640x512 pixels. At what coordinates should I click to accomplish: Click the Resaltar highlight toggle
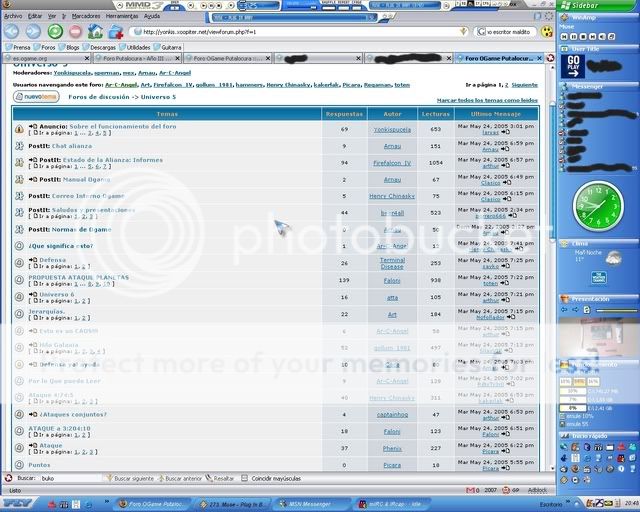(220, 478)
